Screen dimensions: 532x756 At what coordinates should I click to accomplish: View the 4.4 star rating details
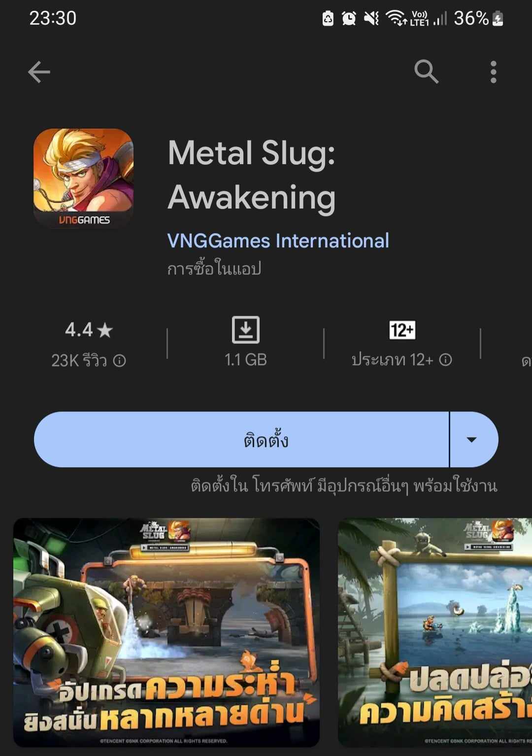(89, 330)
